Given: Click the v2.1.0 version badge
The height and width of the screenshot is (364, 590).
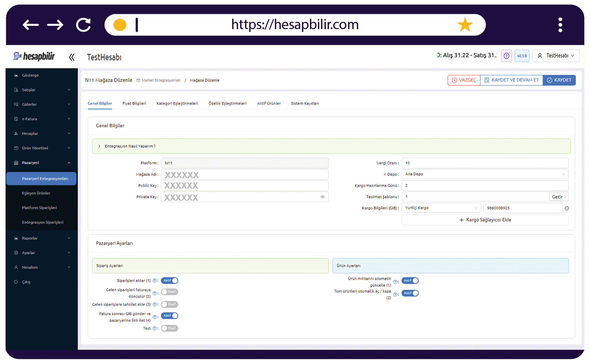Looking at the screenshot, I should click(522, 56).
